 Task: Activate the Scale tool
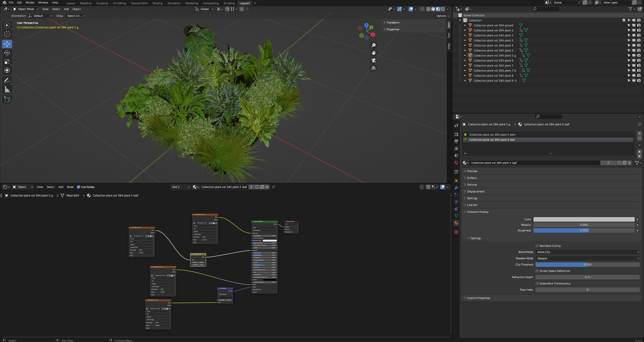tap(7, 62)
